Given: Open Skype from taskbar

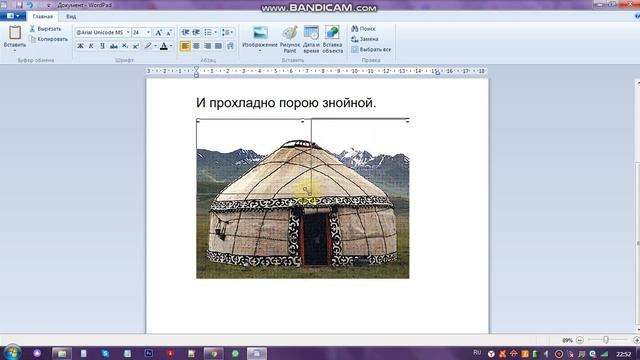Looking at the screenshot, I should tap(105, 353).
